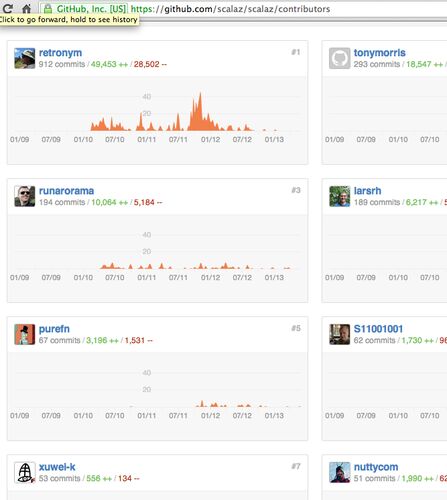
Task: Open the purefn profile link
Action: (x=54, y=329)
